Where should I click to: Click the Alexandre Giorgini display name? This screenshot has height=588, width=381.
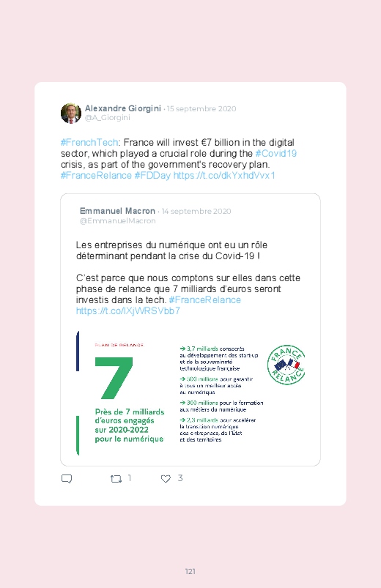(x=123, y=108)
